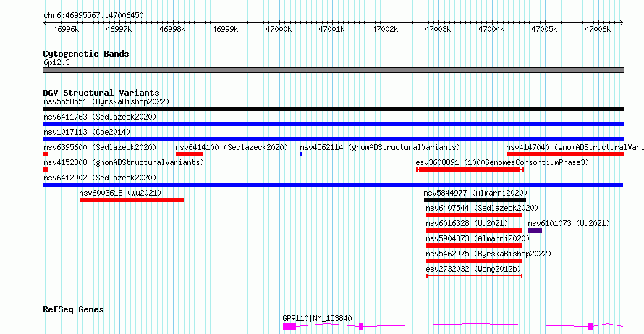This screenshot has height=334, width=644.
Task: Open nsv4147040 gnomAD variant label
Action: pyautogui.click(x=575, y=147)
